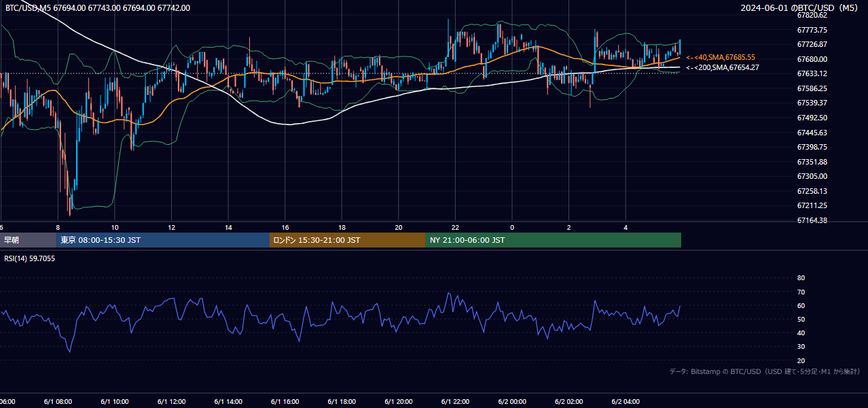Click the 6/1 12:00 date axis label
Image resolution: width=868 pixels, height=408 pixels.
[171, 402]
